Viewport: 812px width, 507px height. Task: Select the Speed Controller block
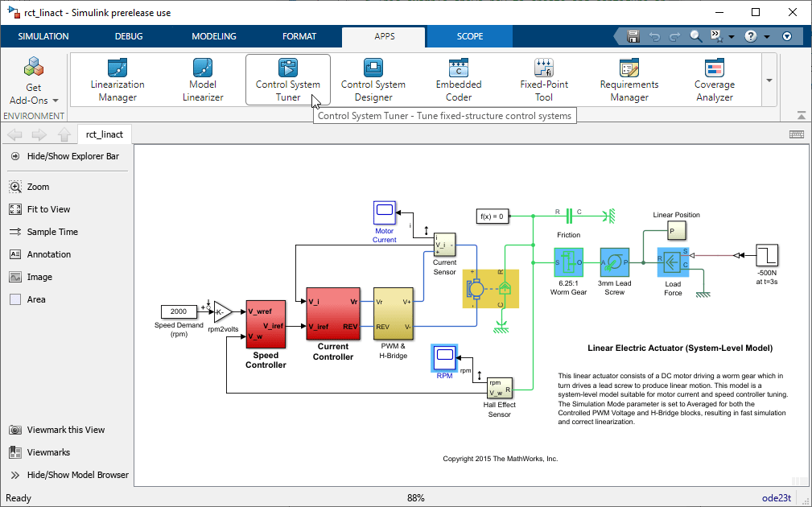pos(266,324)
